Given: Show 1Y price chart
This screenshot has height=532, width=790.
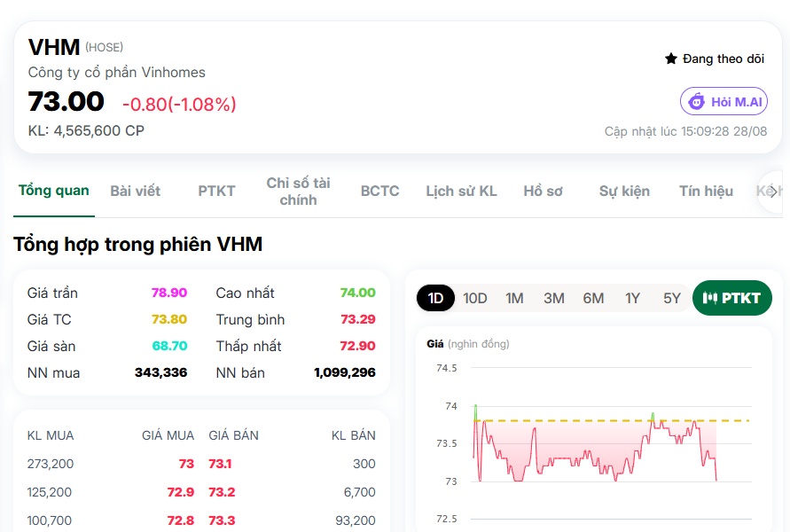Looking at the screenshot, I should (632, 298).
